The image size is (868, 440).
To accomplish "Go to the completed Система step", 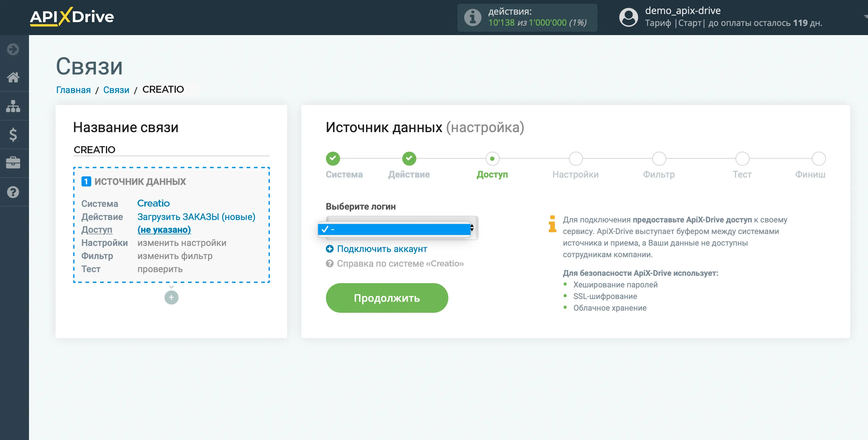I will click(x=333, y=158).
